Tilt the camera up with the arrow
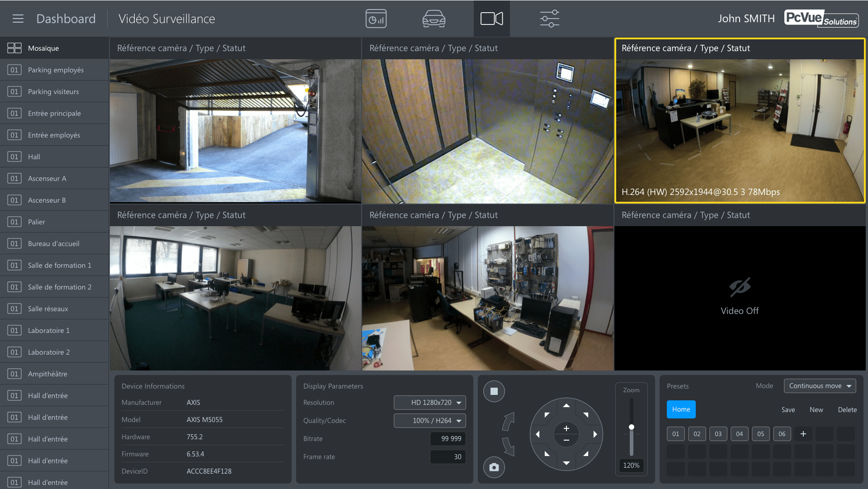 click(x=566, y=405)
